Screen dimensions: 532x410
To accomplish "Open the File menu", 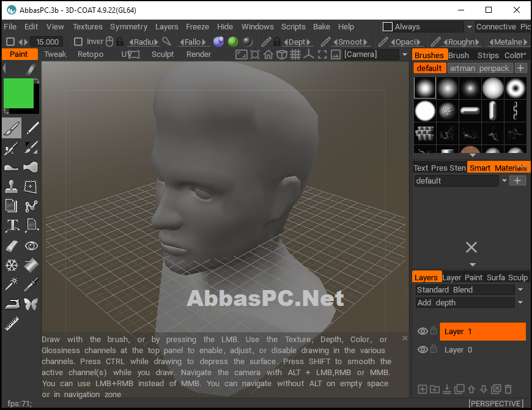I will coord(10,26).
